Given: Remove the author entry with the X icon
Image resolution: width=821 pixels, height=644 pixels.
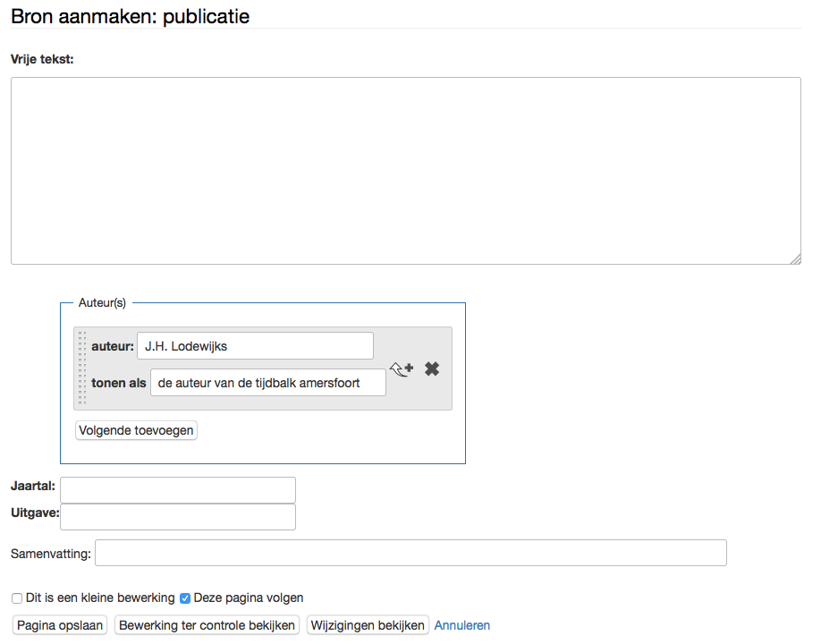Looking at the screenshot, I should tap(432, 368).
